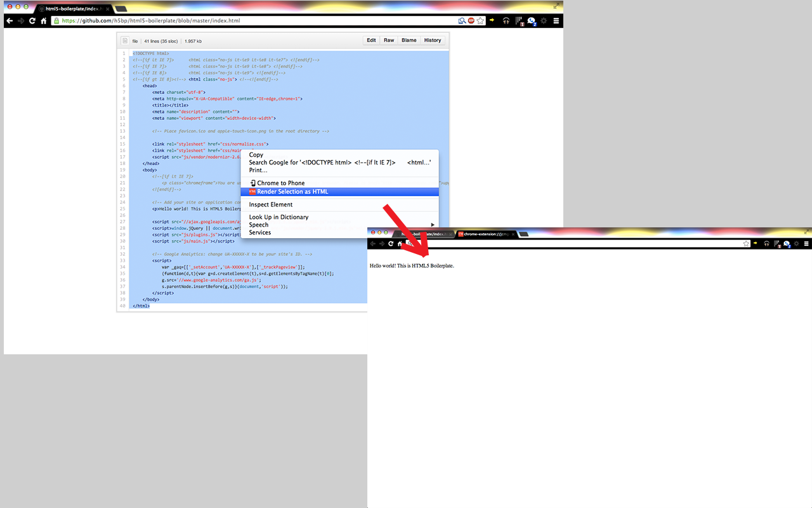Expand the Speech submenu arrow
This screenshot has width=812, height=508.
pos(432,224)
